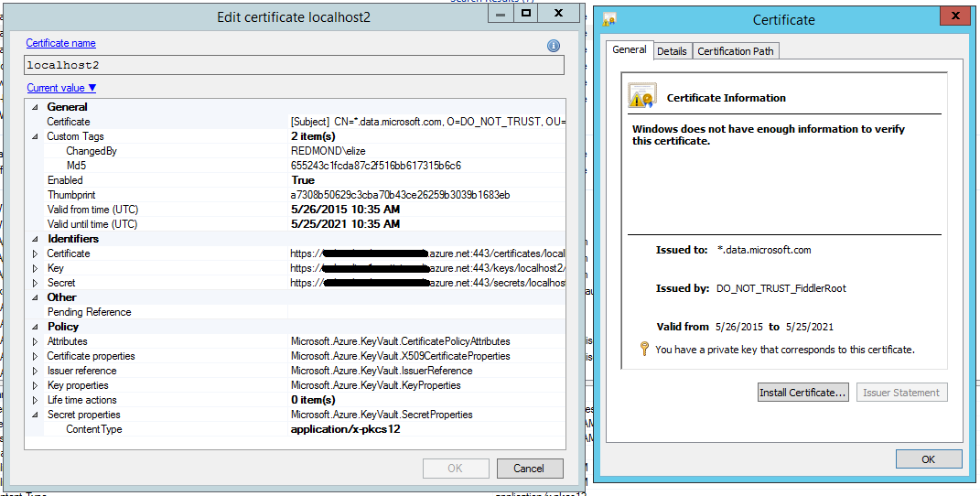The width and height of the screenshot is (980, 496).
Task: Select the Custom Tags 2 item(s) value
Action: [313, 136]
